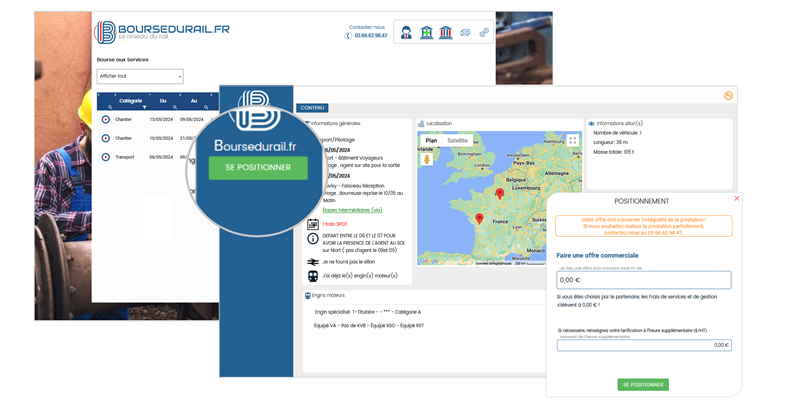Click the date cell 09/06/2024

click(x=191, y=119)
